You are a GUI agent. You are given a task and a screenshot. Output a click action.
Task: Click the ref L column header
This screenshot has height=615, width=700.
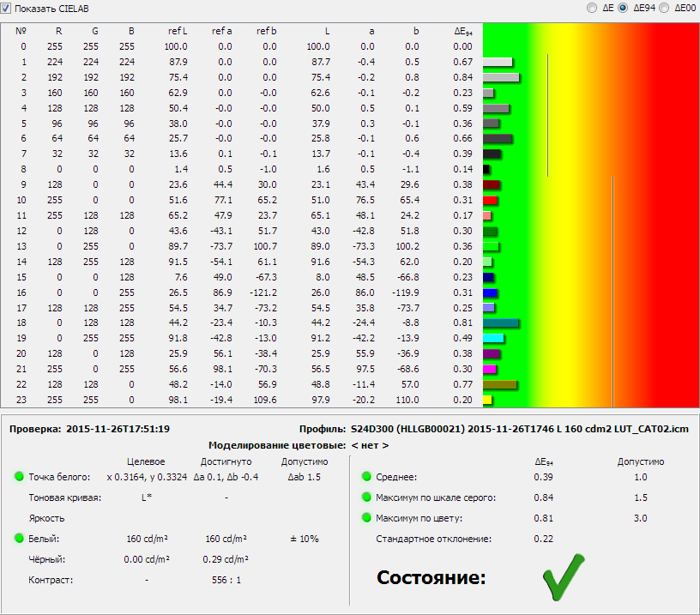[x=178, y=31]
